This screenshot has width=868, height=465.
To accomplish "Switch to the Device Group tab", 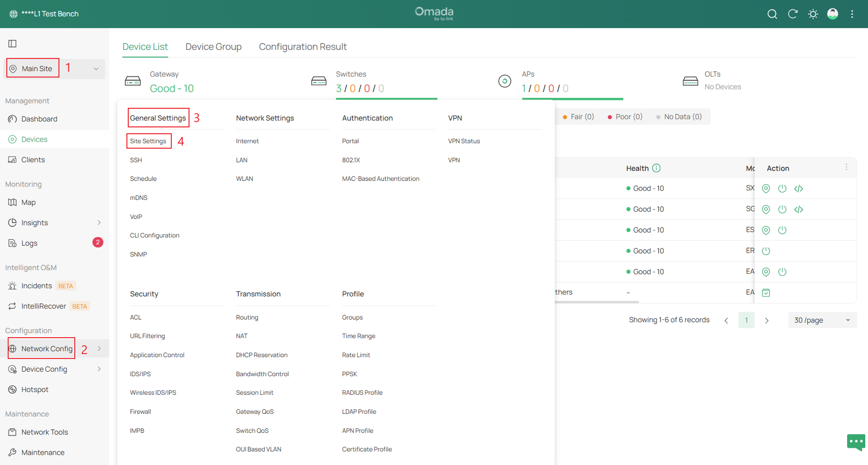I will coord(213,46).
